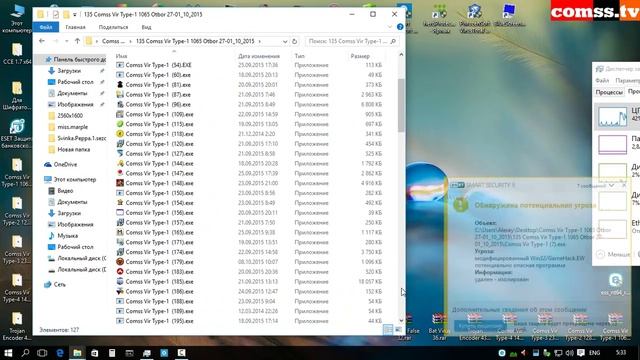Select file Comss Vir Type-1 (156).exe
The width and height of the screenshot is (640, 360).
coord(159,213)
